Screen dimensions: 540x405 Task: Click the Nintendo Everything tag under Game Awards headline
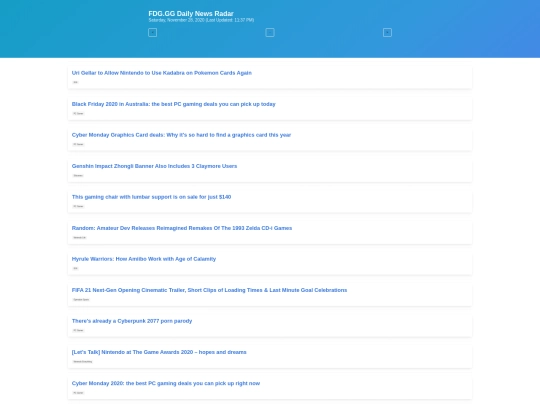click(x=83, y=361)
